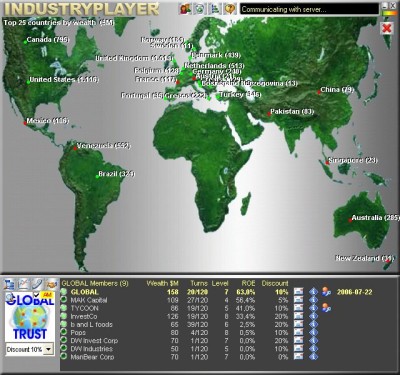Send message to GLOBAL via envelope icon
Image resolution: width=400 pixels, height=375 pixels.
[x=299, y=292]
